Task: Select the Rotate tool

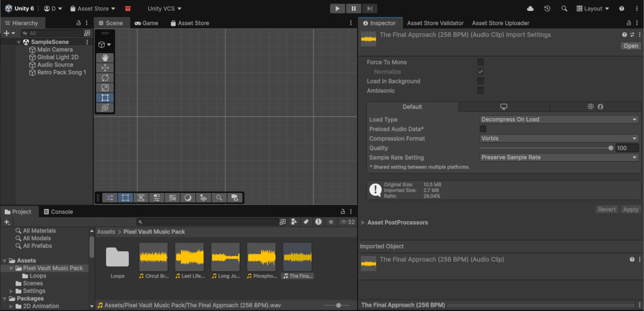Action: (105, 78)
